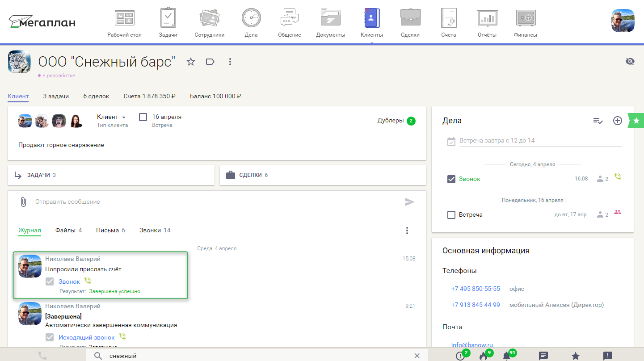Check the 16 апреля Встреча checkbox

click(x=143, y=117)
